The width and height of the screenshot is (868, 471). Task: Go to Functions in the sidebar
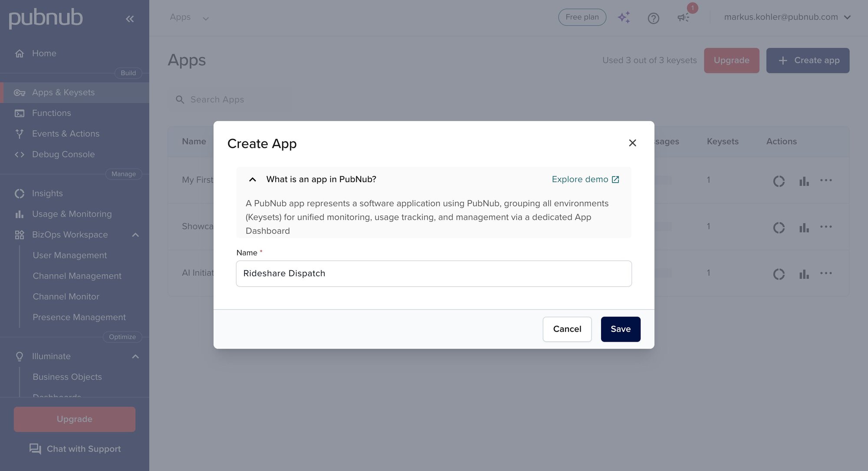click(51, 113)
